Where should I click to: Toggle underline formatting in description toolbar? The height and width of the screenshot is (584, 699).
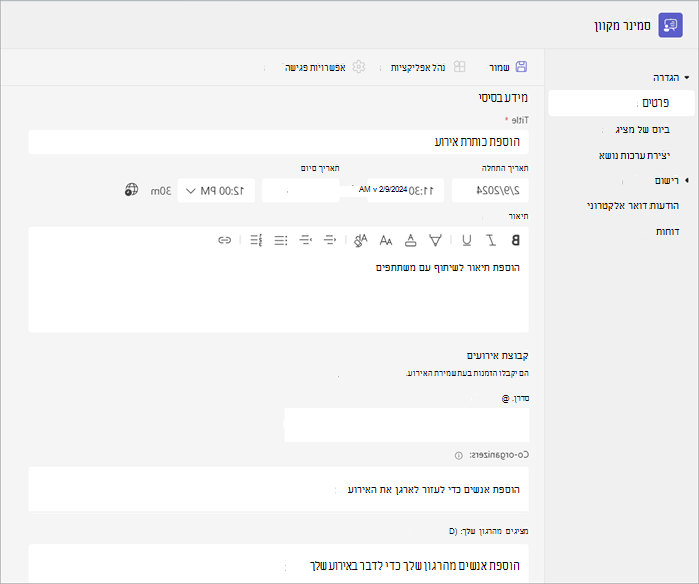[x=466, y=240]
